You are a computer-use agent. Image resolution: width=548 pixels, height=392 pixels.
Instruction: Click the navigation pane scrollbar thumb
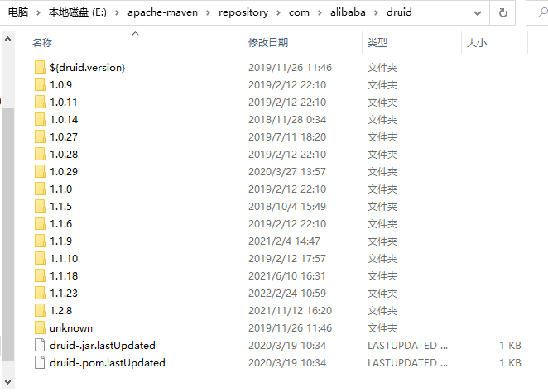point(7,233)
